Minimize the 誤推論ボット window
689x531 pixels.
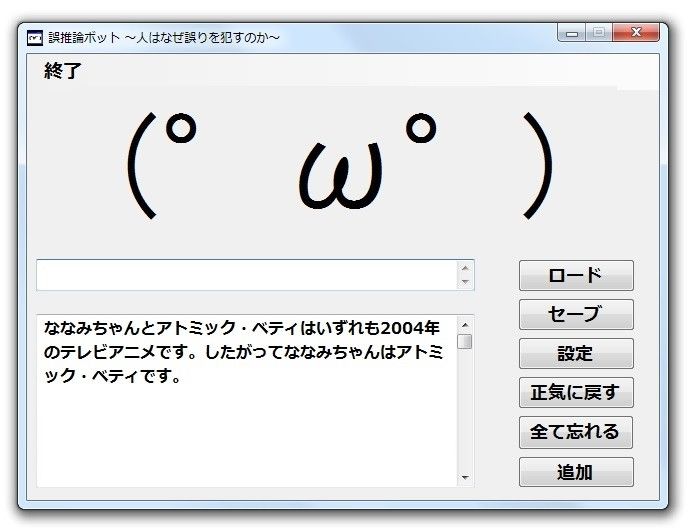point(573,34)
